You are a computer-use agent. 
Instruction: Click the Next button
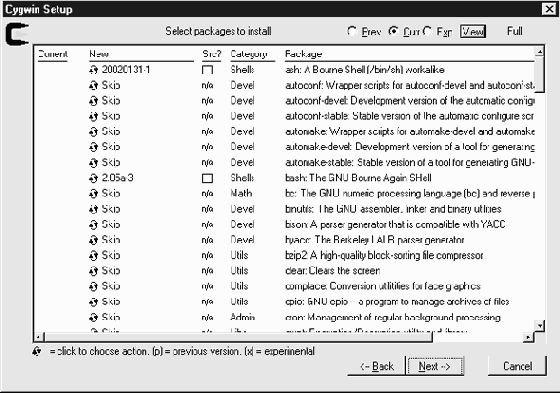coord(435,366)
